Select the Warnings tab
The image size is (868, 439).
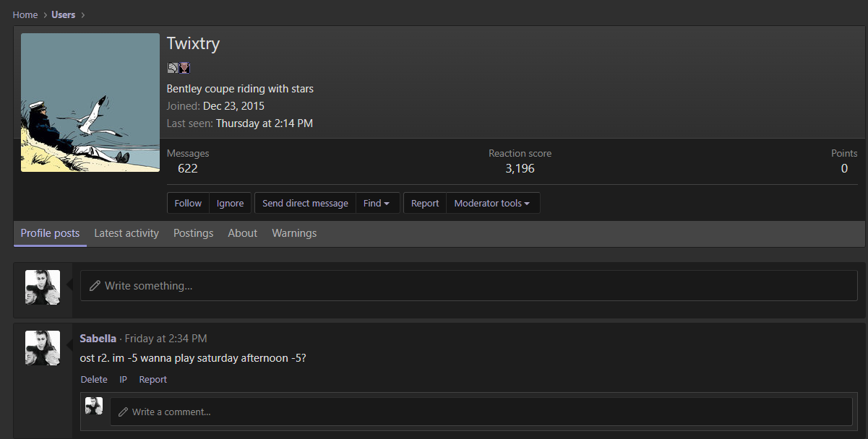point(294,233)
